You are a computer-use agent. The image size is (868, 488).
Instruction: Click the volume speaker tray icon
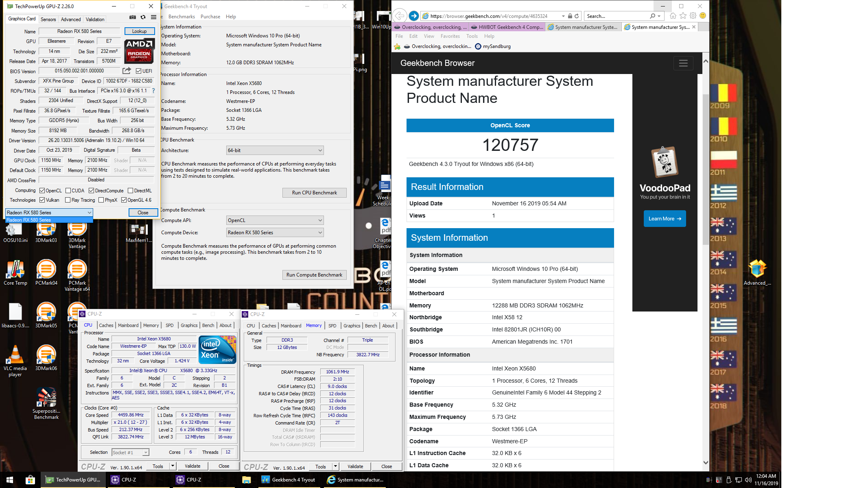[748, 480]
